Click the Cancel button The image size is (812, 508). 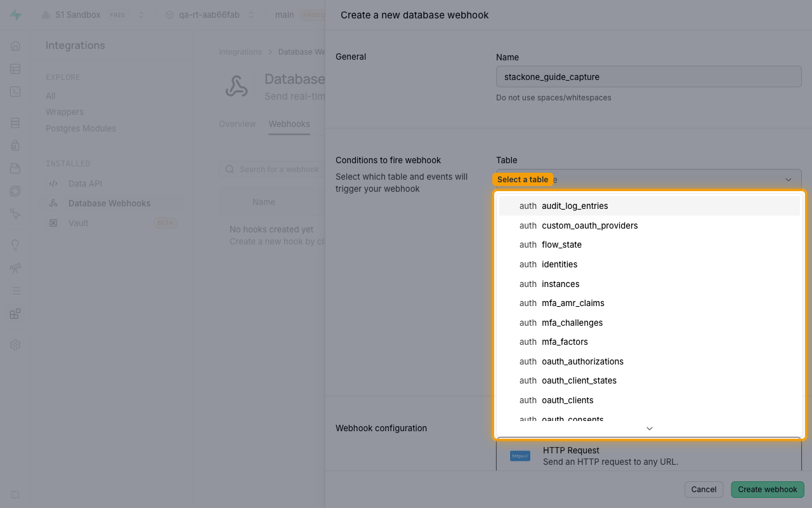coord(704,490)
